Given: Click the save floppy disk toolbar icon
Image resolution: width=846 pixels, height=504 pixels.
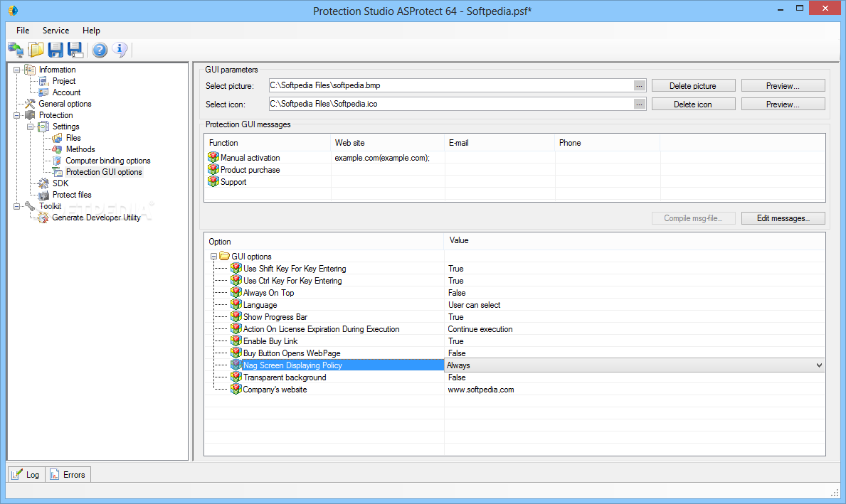Looking at the screenshot, I should click(x=55, y=50).
